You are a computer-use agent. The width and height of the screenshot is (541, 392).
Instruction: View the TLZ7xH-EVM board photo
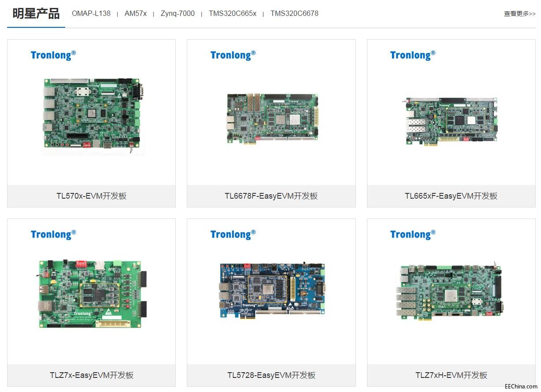pos(451,292)
